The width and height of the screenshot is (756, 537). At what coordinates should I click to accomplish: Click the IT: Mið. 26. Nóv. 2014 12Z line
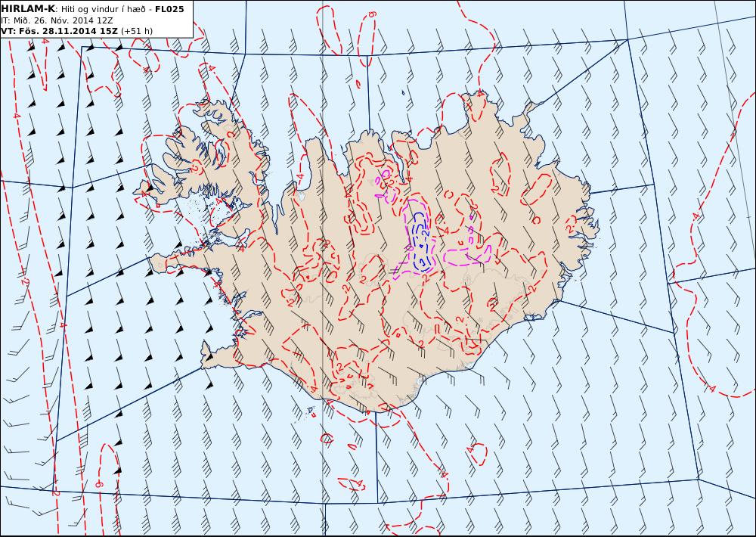click(x=57, y=20)
